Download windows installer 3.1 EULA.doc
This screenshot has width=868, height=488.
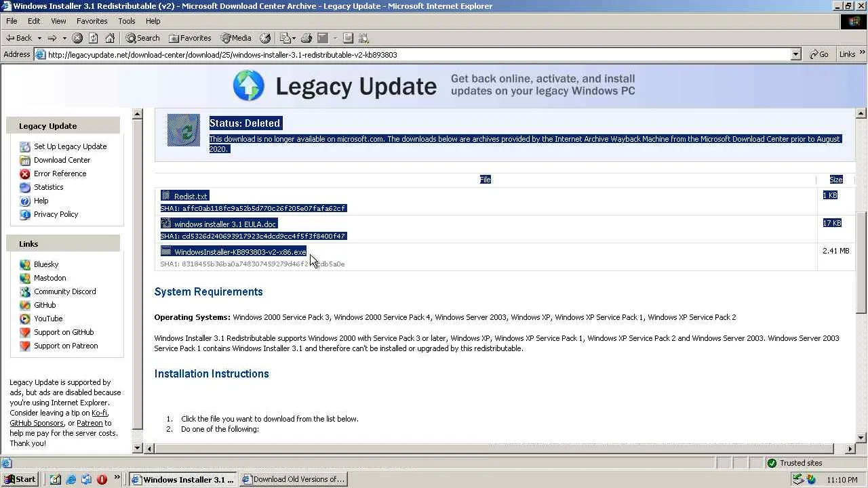(225, 224)
